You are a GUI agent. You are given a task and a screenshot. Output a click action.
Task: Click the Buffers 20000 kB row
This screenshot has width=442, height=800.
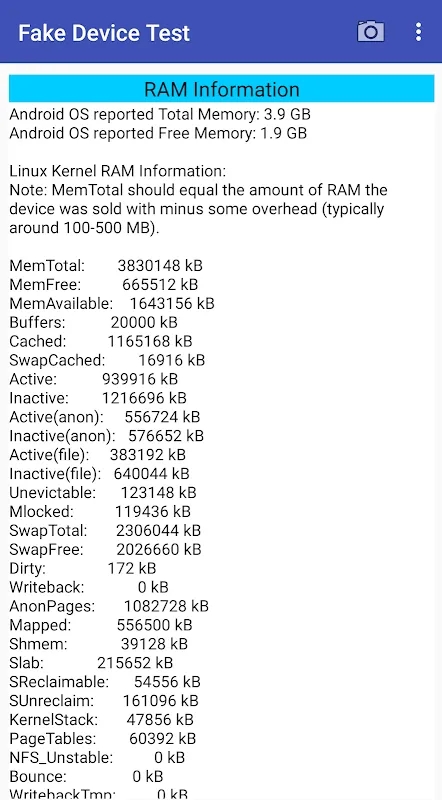click(x=93, y=322)
